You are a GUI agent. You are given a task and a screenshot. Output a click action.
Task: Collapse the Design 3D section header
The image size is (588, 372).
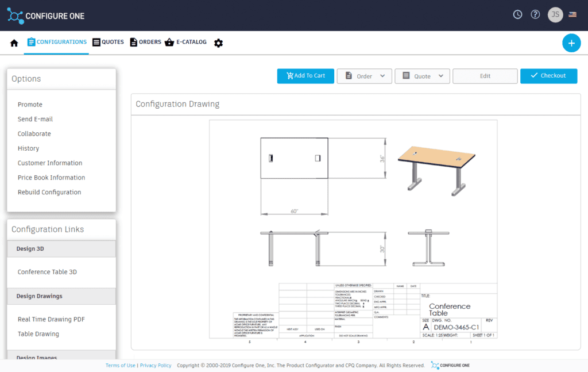click(x=61, y=249)
